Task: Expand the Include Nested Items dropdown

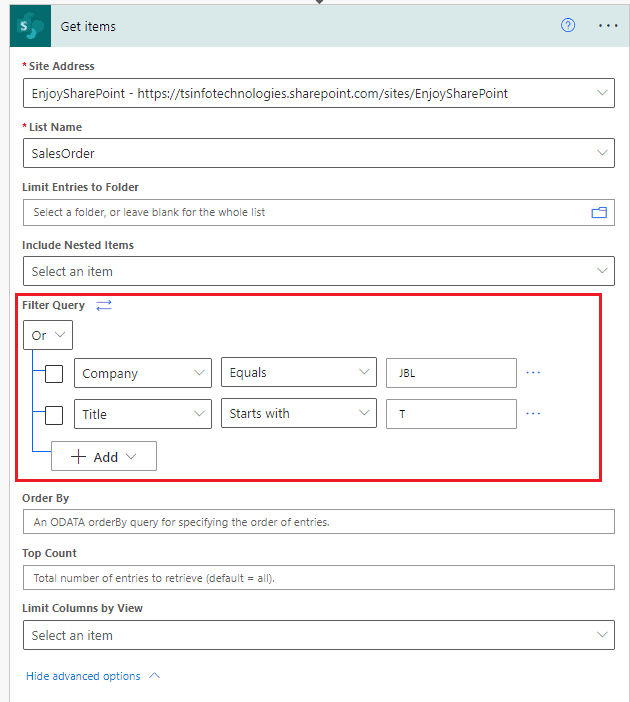Action: coord(319,271)
